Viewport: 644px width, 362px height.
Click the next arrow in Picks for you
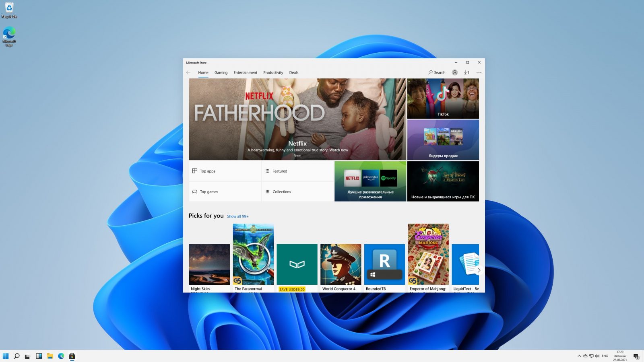[479, 270]
